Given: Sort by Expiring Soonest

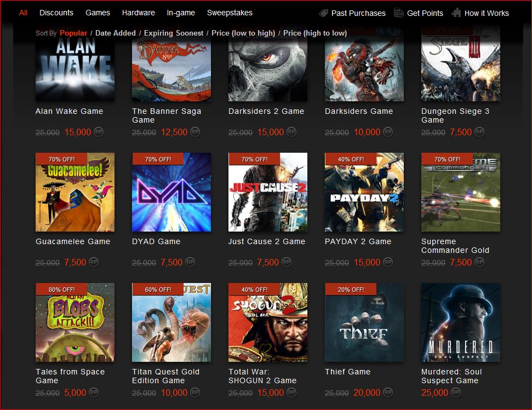Looking at the screenshot, I should click(x=174, y=33).
